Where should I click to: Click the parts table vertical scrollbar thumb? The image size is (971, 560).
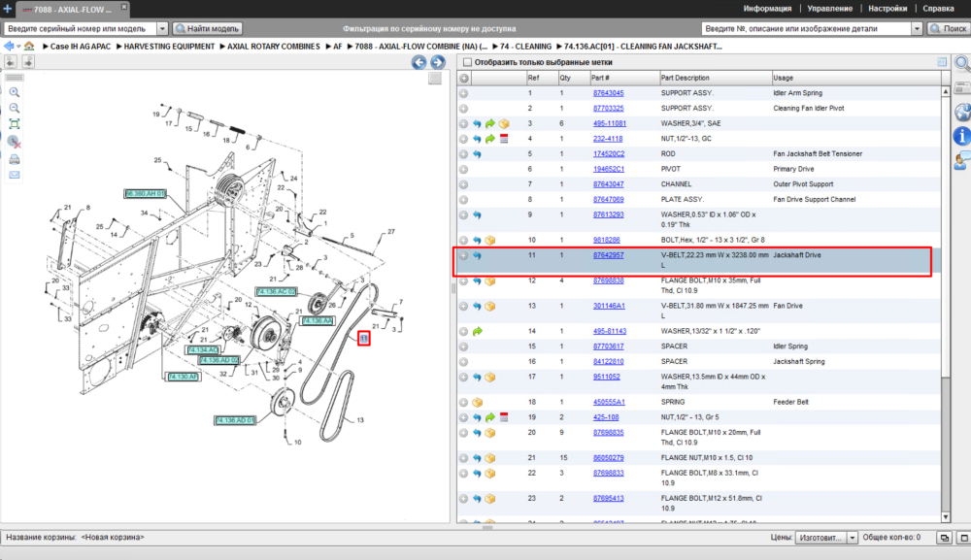click(945, 235)
